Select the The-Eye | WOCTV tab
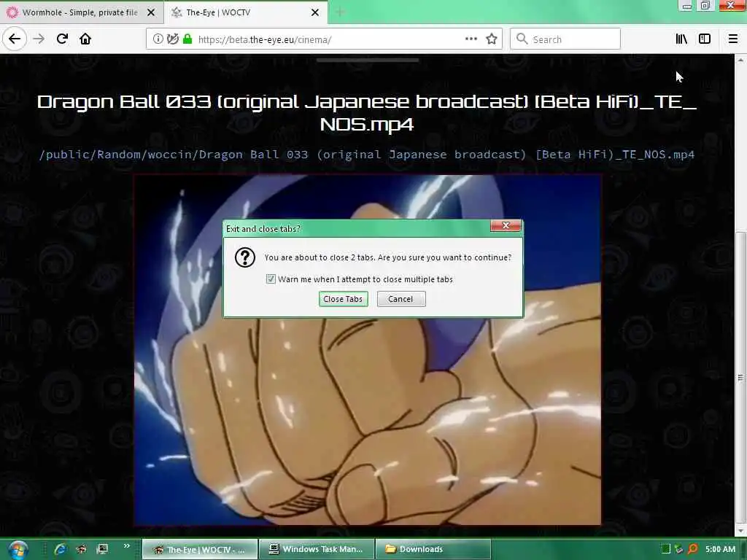Image resolution: width=747 pixels, height=560 pixels. tap(245, 12)
